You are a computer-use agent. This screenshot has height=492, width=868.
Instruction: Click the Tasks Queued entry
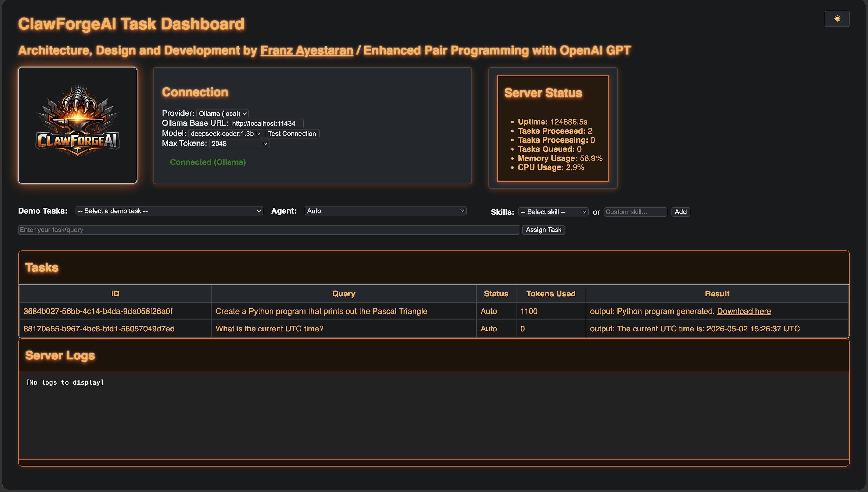point(549,149)
